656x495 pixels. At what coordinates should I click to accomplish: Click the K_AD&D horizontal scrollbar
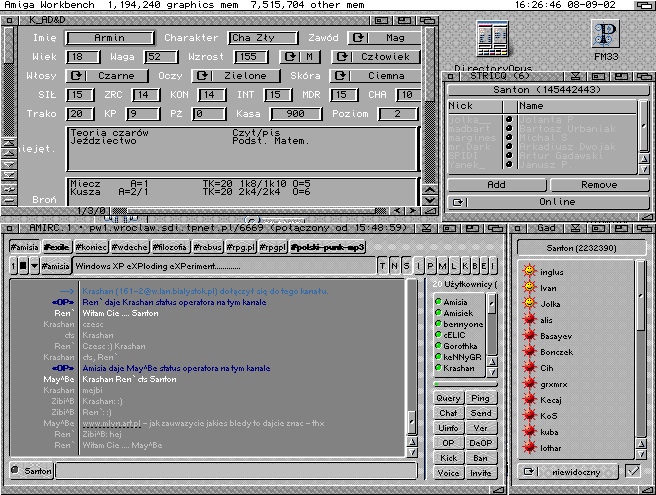click(249, 210)
